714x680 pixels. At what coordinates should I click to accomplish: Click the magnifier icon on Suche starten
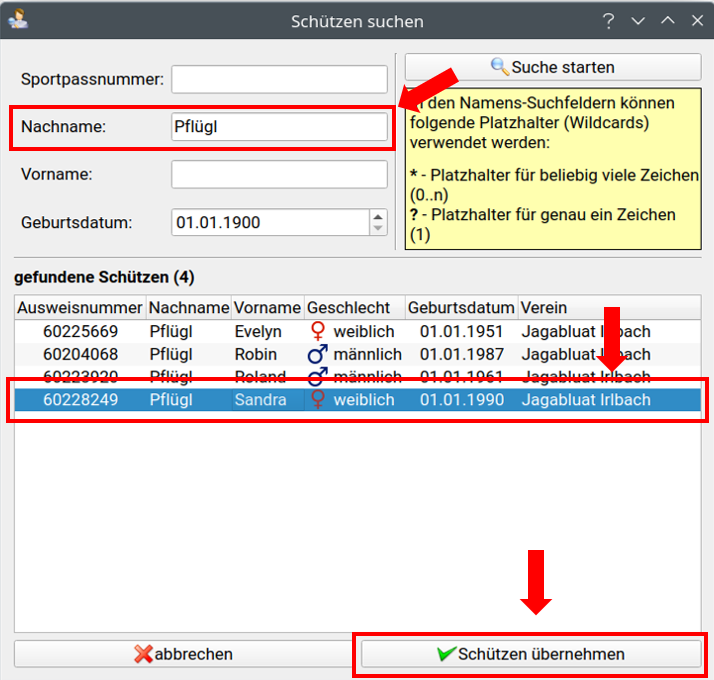coord(499,67)
